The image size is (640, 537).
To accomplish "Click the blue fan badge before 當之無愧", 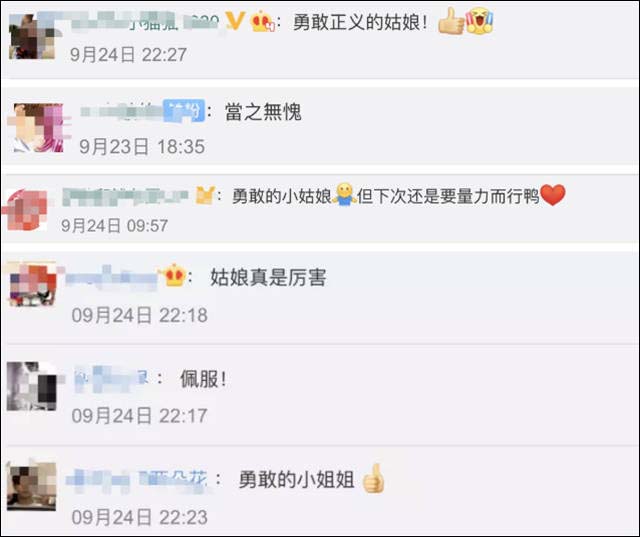I will tap(184, 110).
